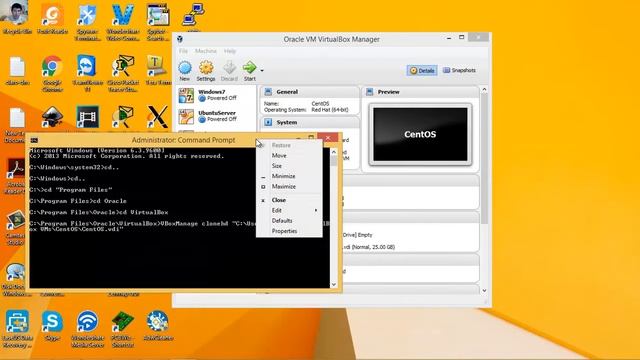Open Wondershare MediaServer desktop shortcut
Screen dimensions: 640x360
87,328
